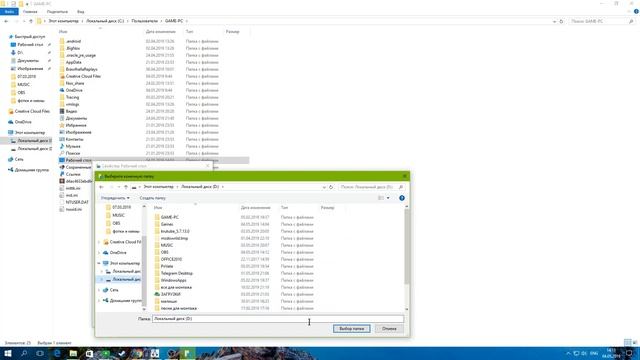Select the Telegram Desktop folder in the dialog

click(x=176, y=273)
